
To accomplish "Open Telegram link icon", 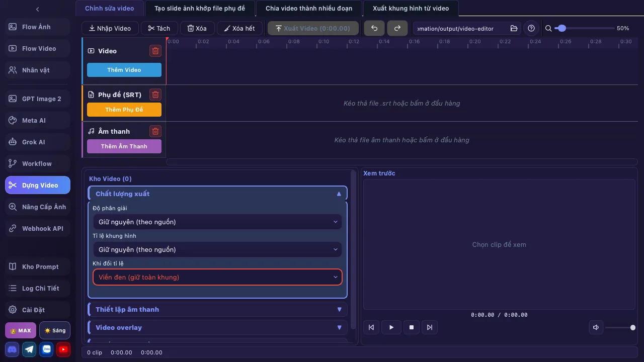I will [x=30, y=349].
